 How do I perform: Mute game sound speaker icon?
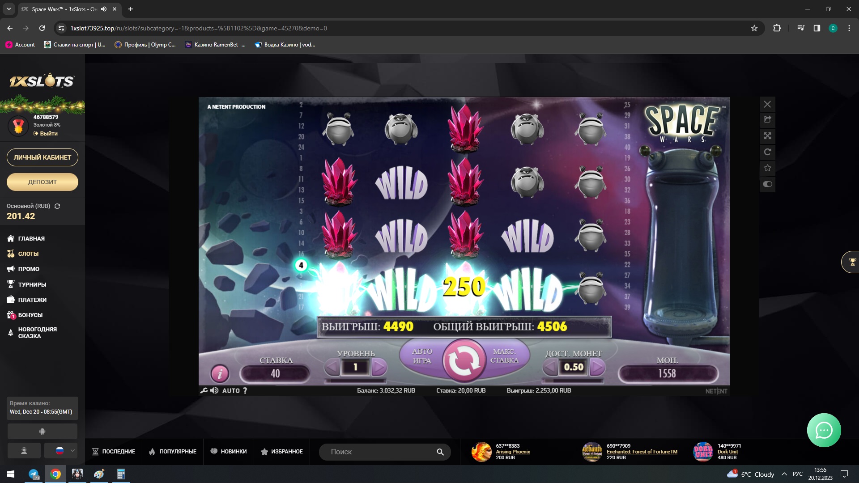[x=214, y=390]
